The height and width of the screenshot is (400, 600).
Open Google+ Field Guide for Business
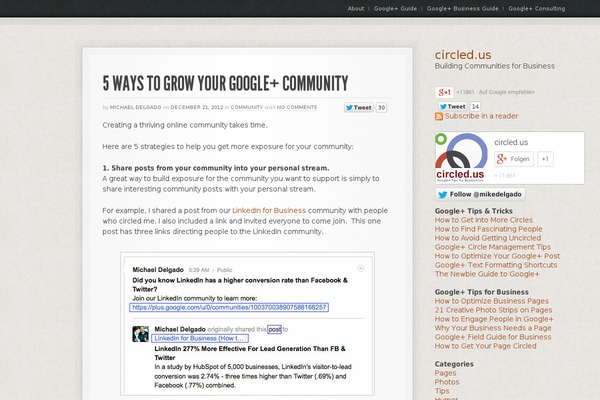point(493,337)
